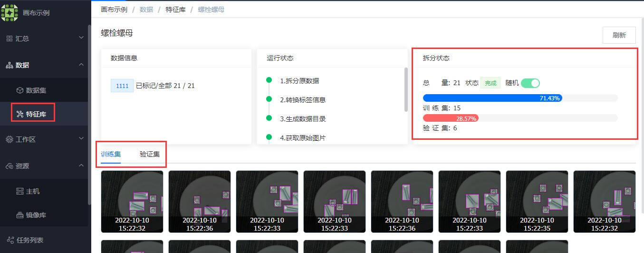Click step 4.获取原始图片

click(x=303, y=138)
